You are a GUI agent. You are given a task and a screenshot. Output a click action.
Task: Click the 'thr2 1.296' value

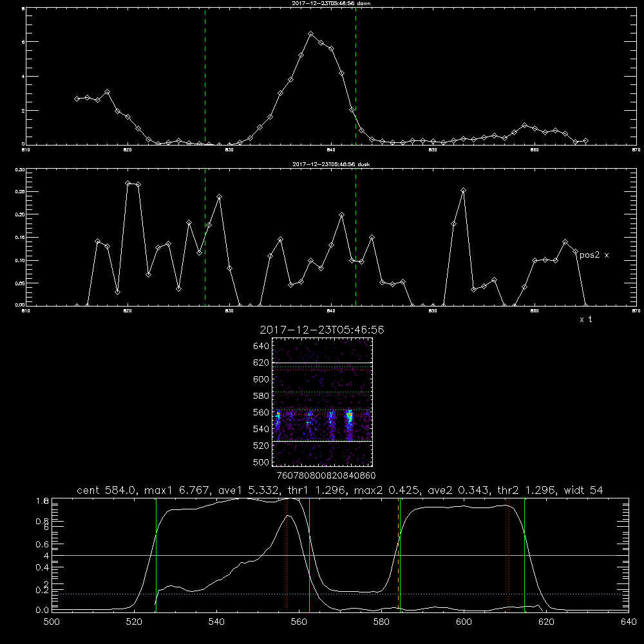coord(526,490)
